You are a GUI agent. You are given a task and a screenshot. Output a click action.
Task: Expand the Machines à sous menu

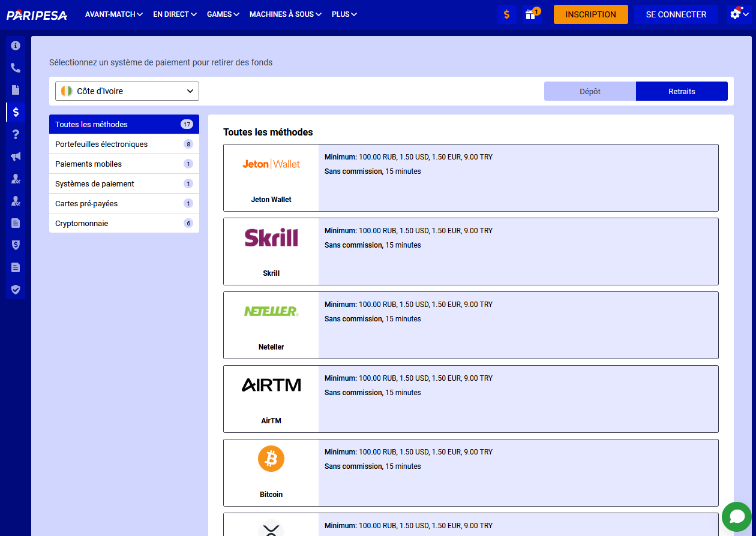pyautogui.click(x=285, y=14)
